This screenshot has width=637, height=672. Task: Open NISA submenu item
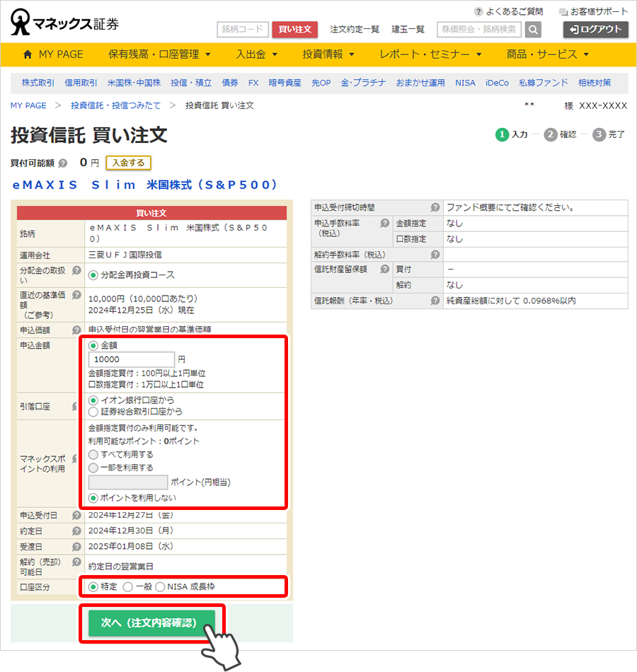coord(465,83)
